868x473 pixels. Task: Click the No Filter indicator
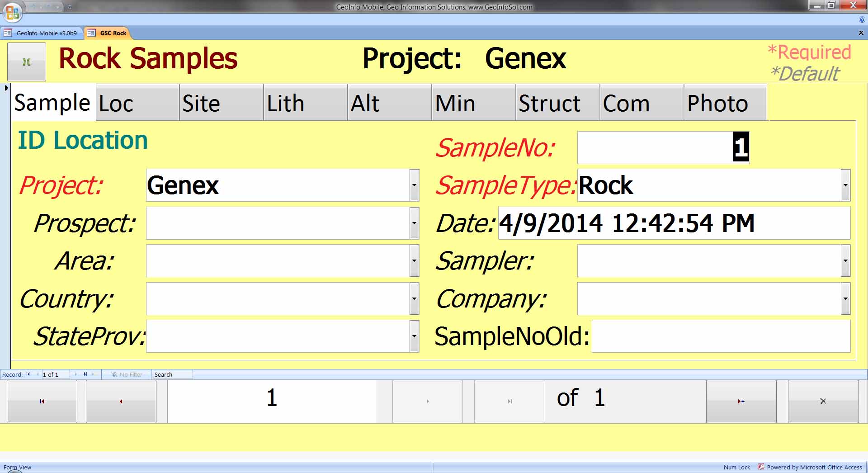coord(127,374)
